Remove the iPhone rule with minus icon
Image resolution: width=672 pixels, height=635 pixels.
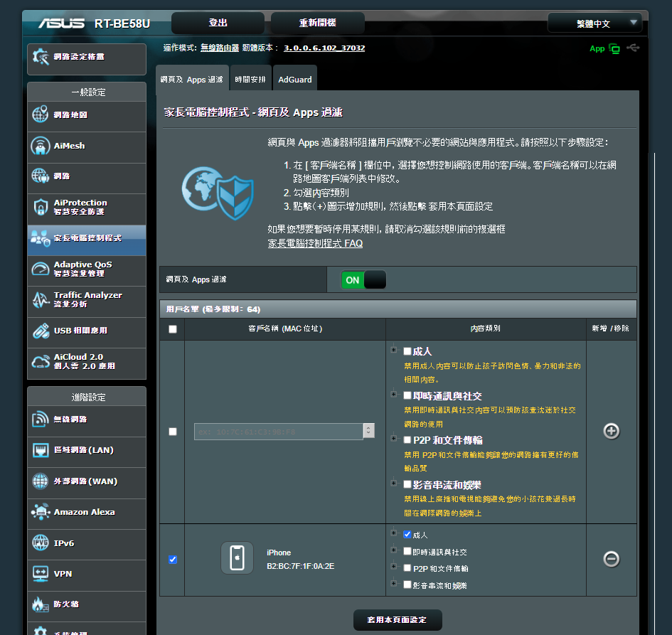pyautogui.click(x=611, y=559)
